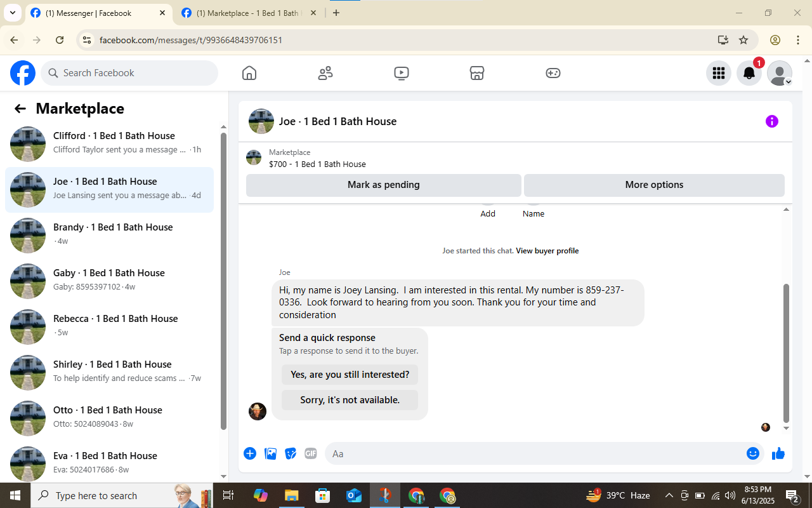812x508 pixels.
Task: Go back using Marketplace back arrow
Action: tap(20, 109)
